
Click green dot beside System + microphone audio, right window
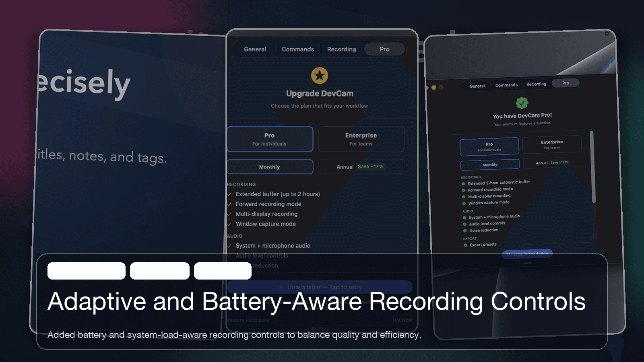tap(464, 218)
